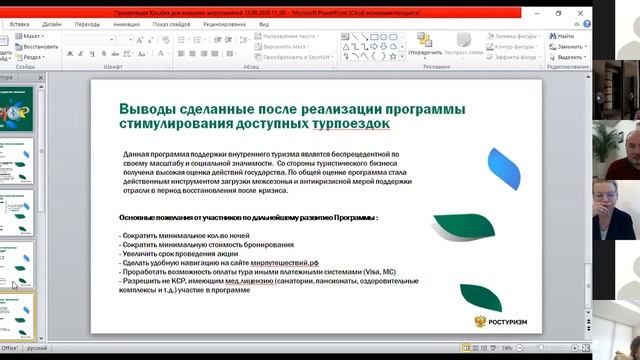Select the oval shape

[384, 37]
